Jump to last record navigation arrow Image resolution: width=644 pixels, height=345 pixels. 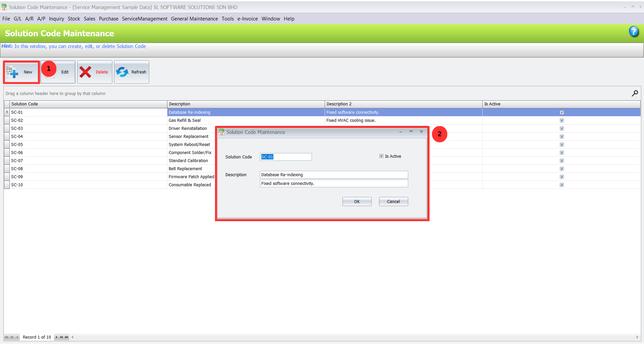coord(67,337)
